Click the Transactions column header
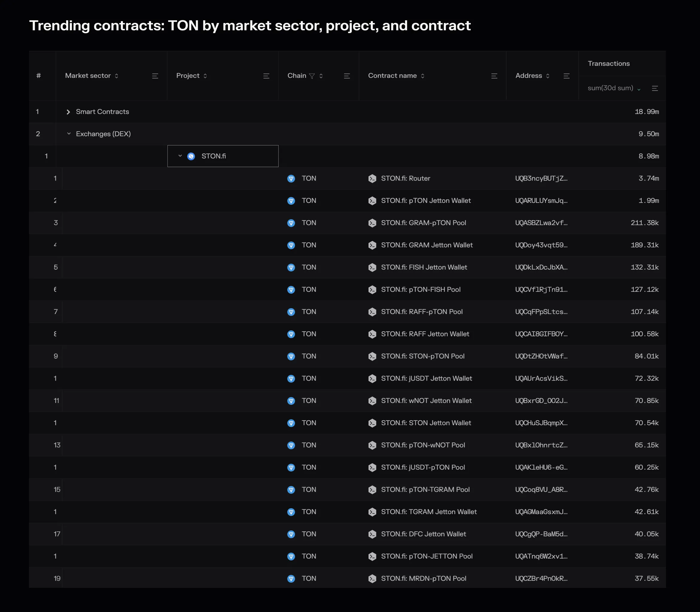 point(608,63)
